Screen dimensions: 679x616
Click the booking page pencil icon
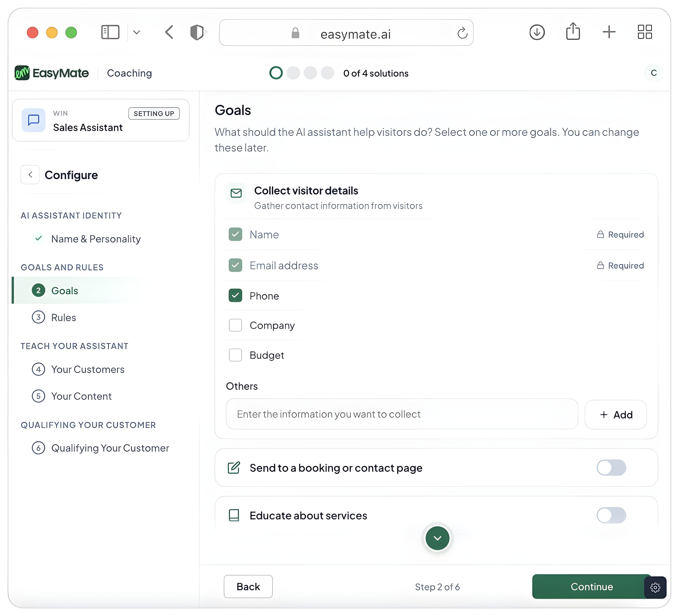point(234,467)
